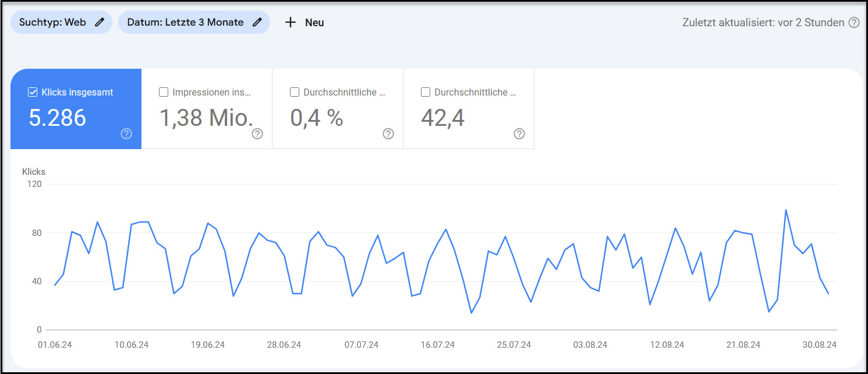The height and width of the screenshot is (374, 868).
Task: Click the 120 y-axis value
Action: coord(35,184)
